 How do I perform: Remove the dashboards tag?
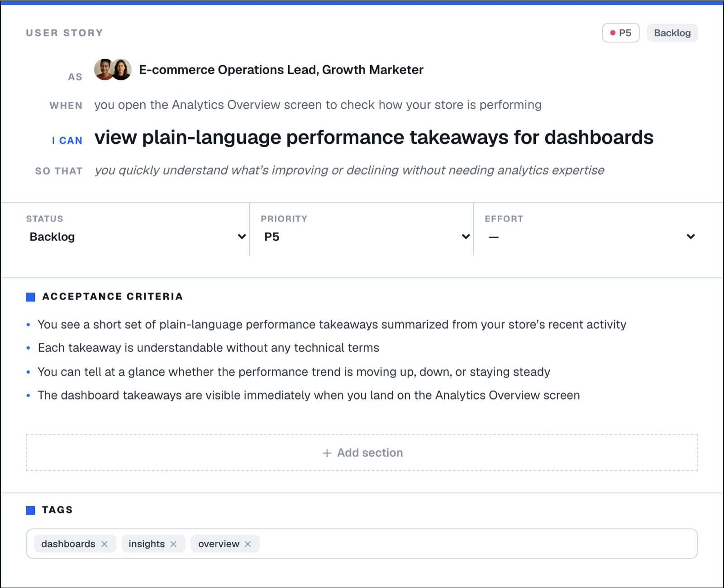click(x=105, y=544)
